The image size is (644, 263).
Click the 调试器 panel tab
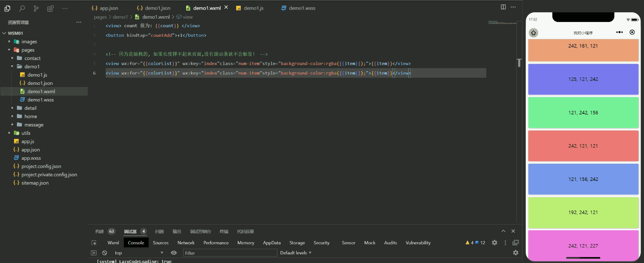pyautogui.click(x=130, y=231)
